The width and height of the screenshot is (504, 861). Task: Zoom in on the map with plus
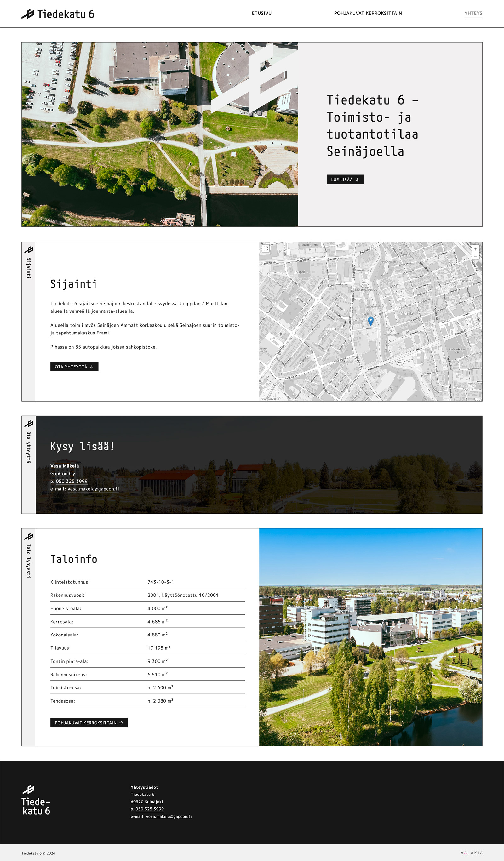point(475,249)
